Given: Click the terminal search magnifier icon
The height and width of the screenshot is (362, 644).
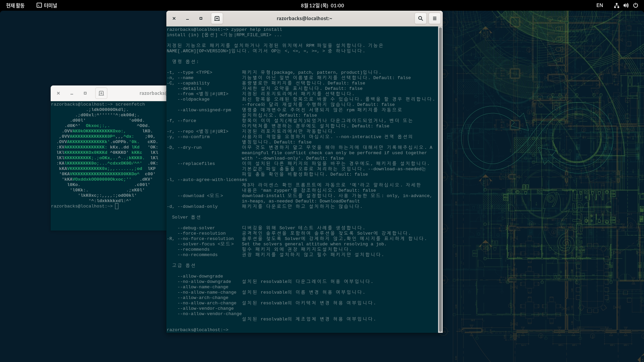Looking at the screenshot, I should (x=420, y=18).
